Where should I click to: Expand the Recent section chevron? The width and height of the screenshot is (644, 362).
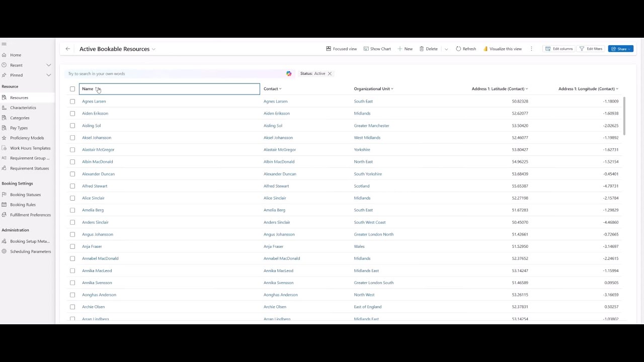pos(49,65)
